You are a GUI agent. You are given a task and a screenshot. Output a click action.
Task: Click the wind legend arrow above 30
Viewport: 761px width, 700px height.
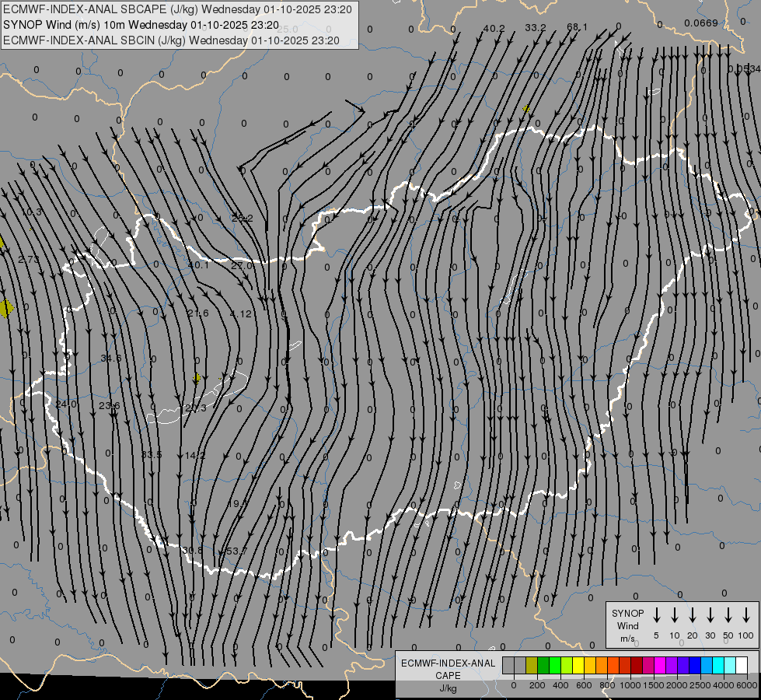710,615
